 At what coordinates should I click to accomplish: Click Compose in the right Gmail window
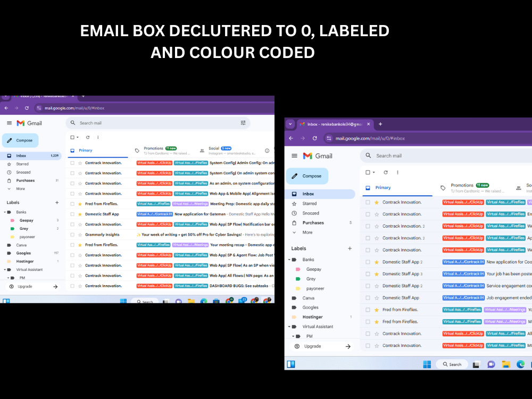307,176
